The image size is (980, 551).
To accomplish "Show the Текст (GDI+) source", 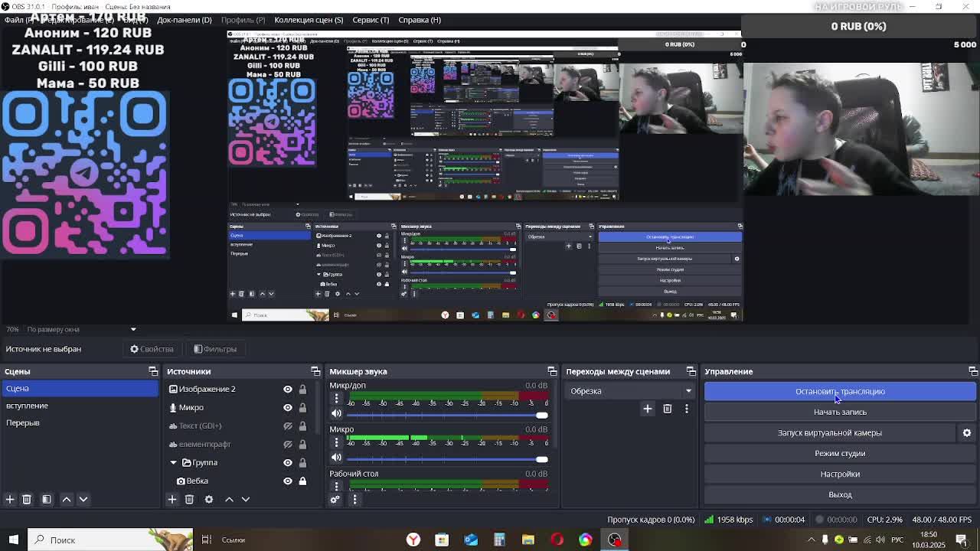I will point(288,425).
